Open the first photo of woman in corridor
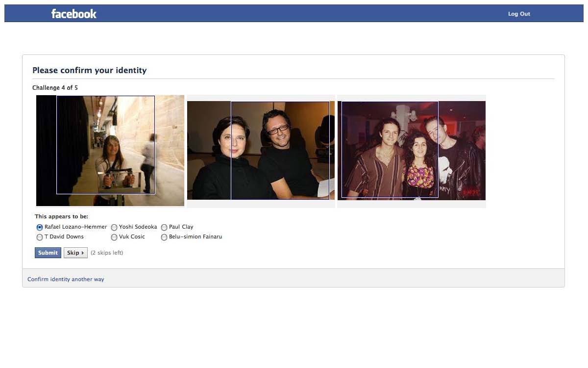This screenshot has width=588, height=368. 110,151
